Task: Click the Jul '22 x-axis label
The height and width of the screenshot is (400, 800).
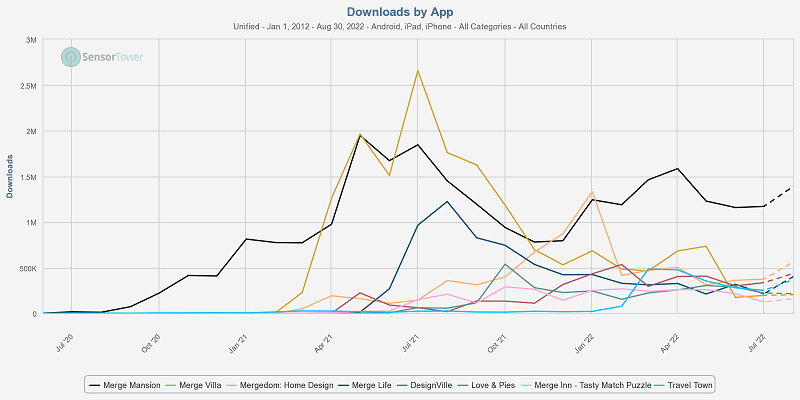Action: [x=757, y=343]
